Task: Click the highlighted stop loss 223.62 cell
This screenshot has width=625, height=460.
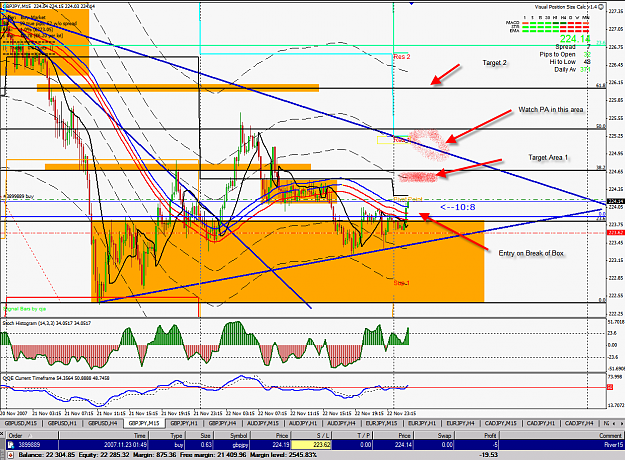Action: 311,444
